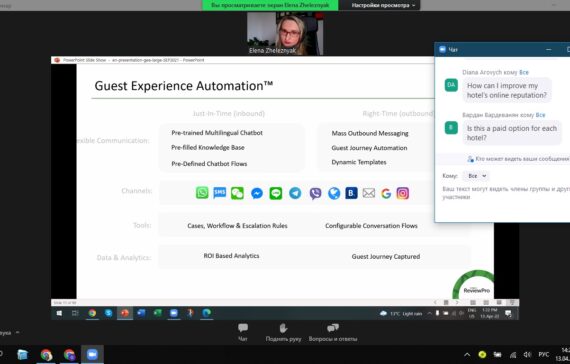The height and width of the screenshot is (364, 570).
Task: Click the Zoom logo in chat title bar
Action: [x=442, y=49]
